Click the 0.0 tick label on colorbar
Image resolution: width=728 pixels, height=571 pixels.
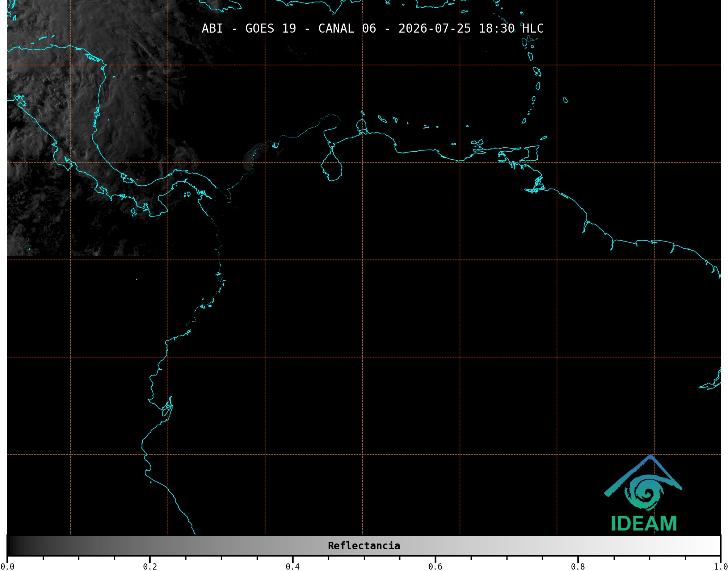pyautogui.click(x=7, y=567)
